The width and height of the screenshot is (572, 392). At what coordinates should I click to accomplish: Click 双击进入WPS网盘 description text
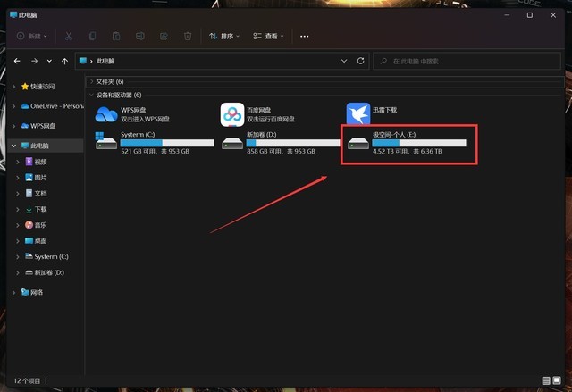(145, 119)
